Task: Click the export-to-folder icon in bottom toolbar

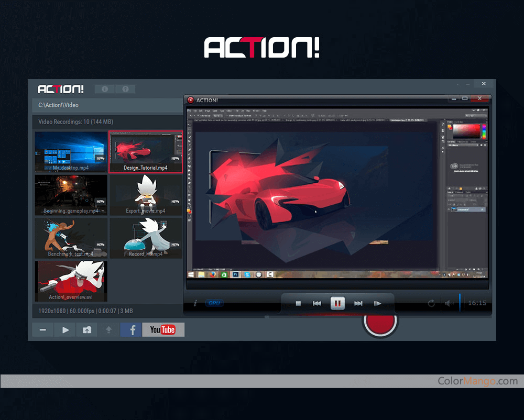Action: point(86,329)
